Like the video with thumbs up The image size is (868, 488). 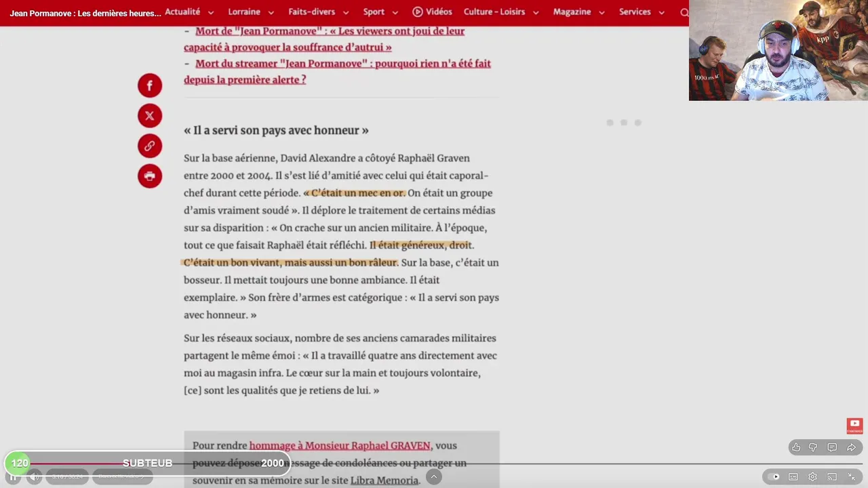click(796, 447)
